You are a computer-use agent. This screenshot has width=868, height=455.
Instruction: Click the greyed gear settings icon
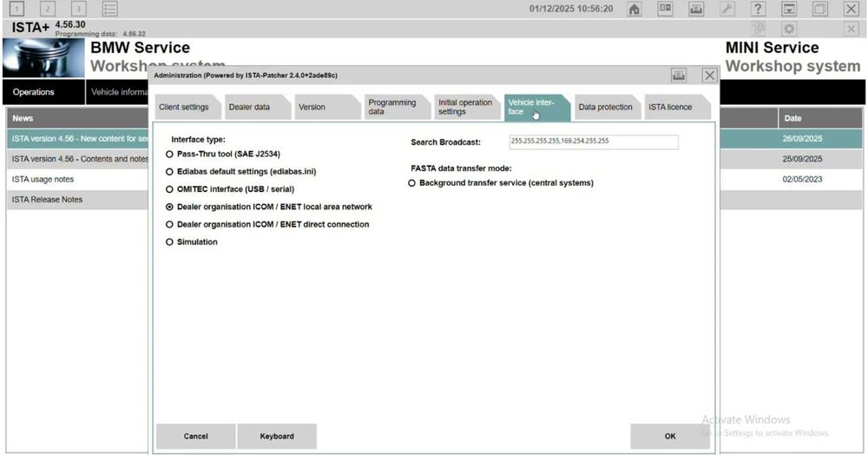pos(789,29)
